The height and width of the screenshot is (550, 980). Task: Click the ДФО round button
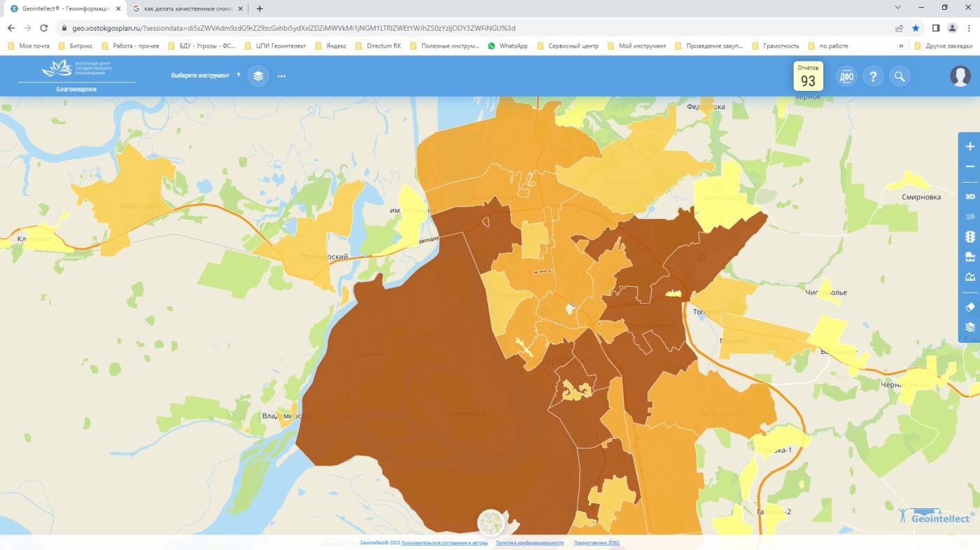click(x=846, y=76)
